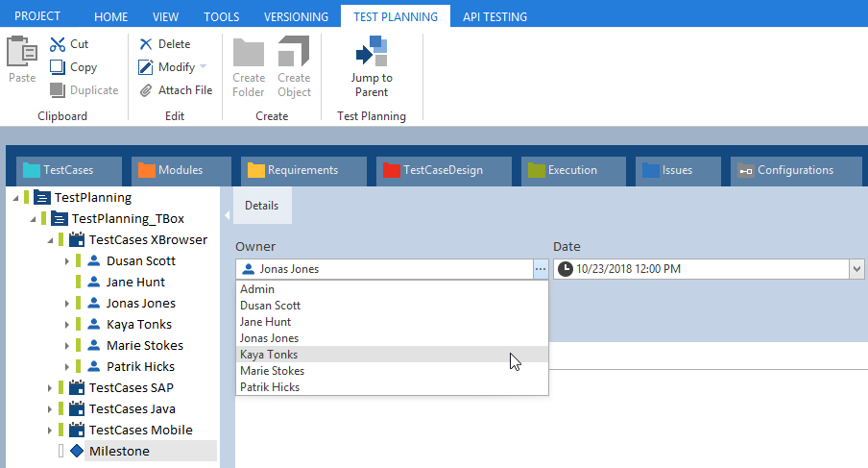Collapse the left panel with splitter arrow
The image size is (868, 468).
click(227, 216)
